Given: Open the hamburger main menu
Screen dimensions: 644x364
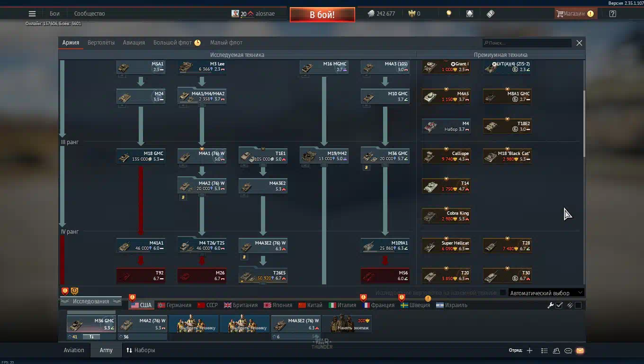Looking at the screenshot, I should pos(32,14).
